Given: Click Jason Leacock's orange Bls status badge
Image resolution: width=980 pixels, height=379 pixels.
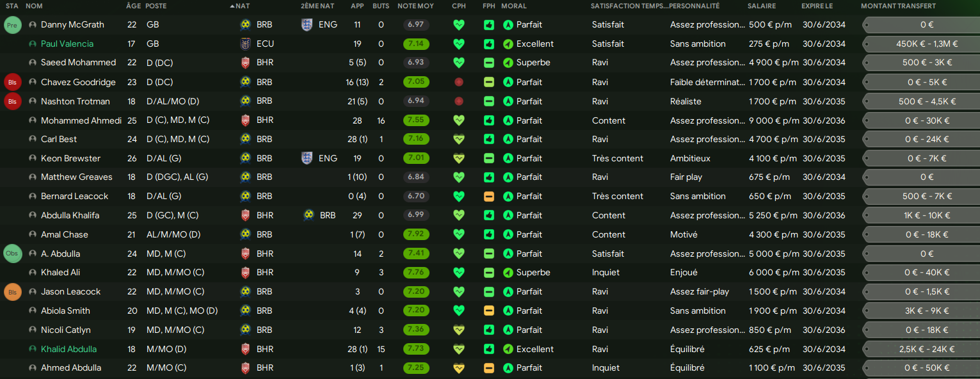Looking at the screenshot, I should (12, 292).
